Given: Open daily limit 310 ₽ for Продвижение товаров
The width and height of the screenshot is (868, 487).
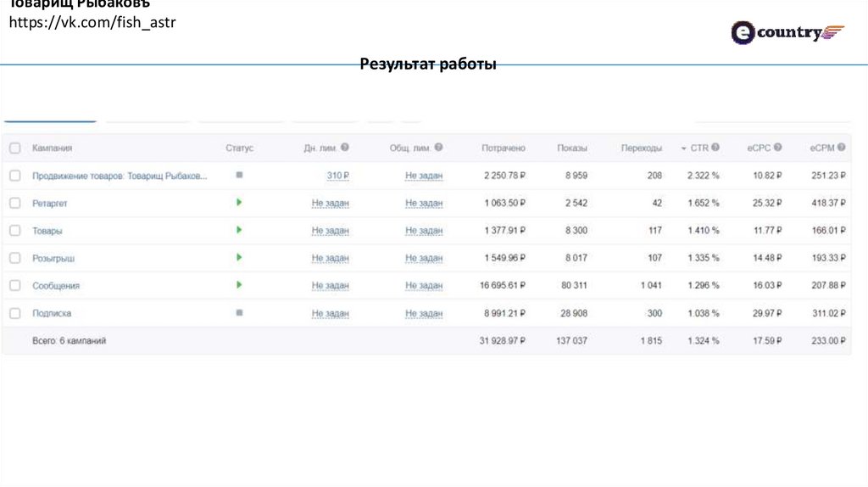Looking at the screenshot, I should coord(338,176).
